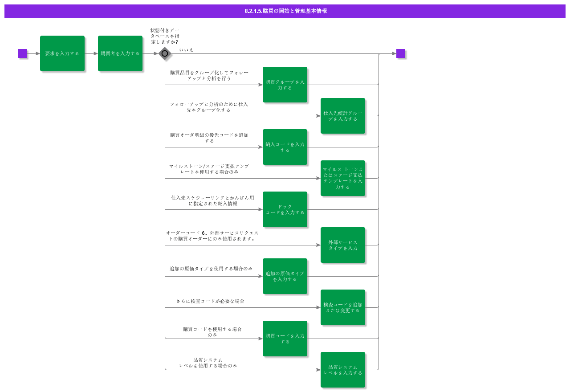The height and width of the screenshot is (392, 570).
Task: Click the 購買グループを入力する step
Action: (285, 85)
